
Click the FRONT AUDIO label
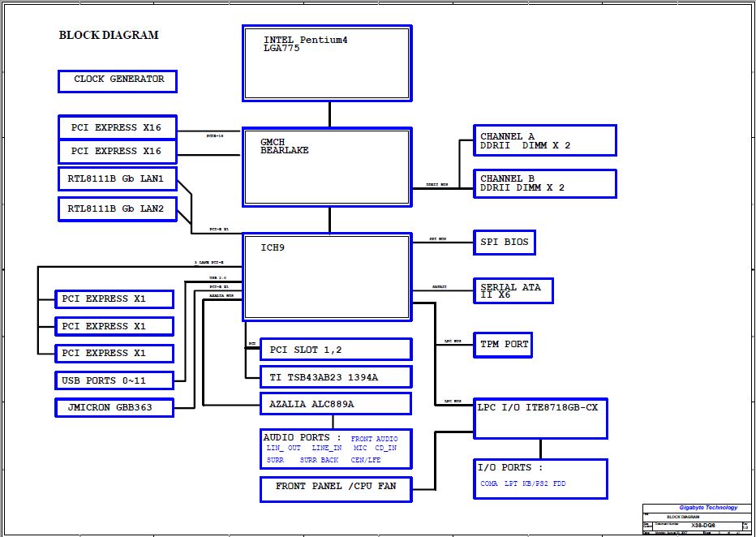[x=375, y=439]
